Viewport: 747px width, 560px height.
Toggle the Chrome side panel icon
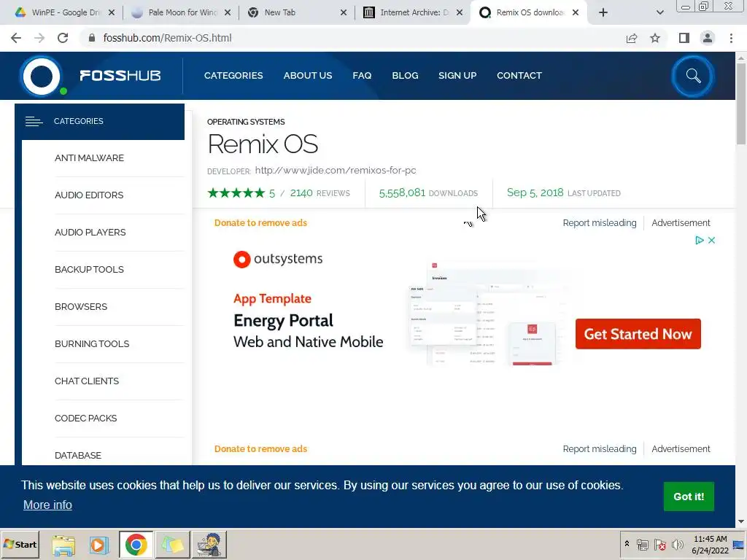[684, 38]
